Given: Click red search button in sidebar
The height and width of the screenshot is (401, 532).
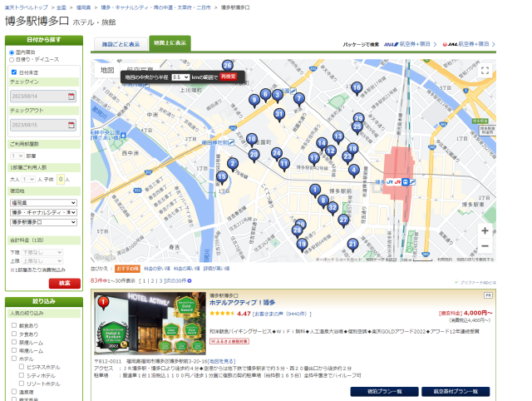Looking at the screenshot, I should pos(65,283).
